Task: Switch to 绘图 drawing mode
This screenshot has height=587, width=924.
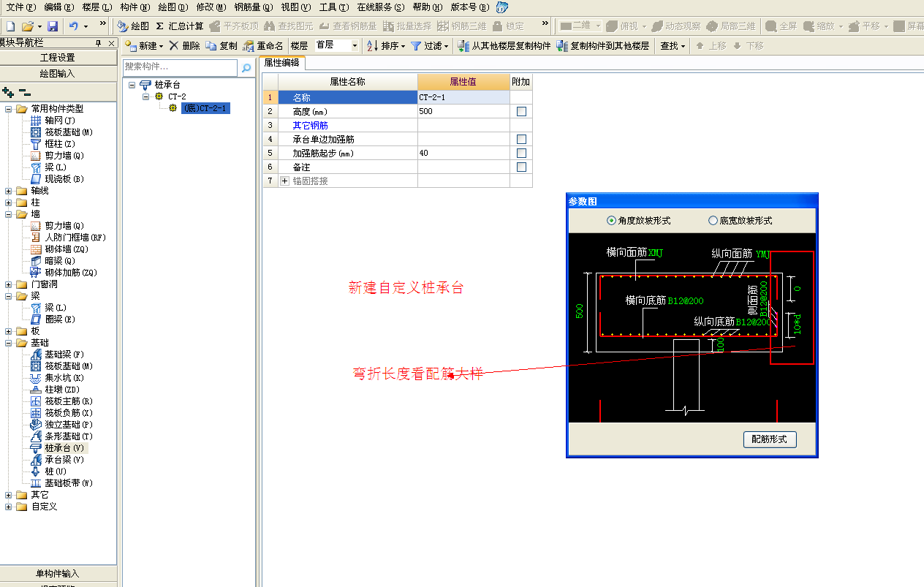Action: click(133, 26)
